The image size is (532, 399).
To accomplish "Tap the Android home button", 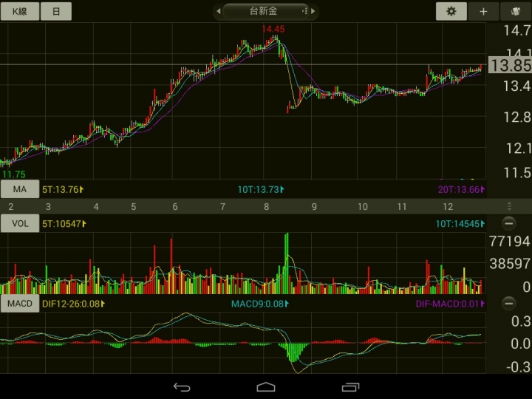I will [x=266, y=386].
